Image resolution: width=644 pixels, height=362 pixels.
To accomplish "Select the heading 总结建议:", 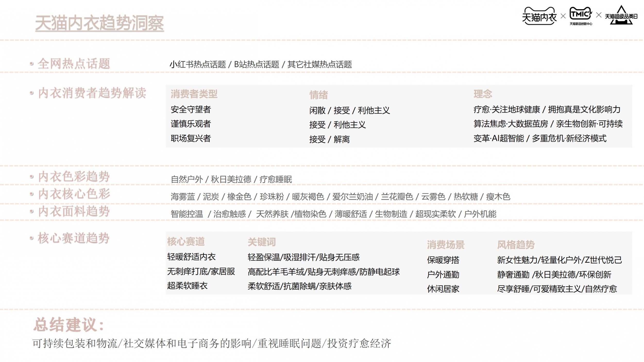I will coord(69,325).
